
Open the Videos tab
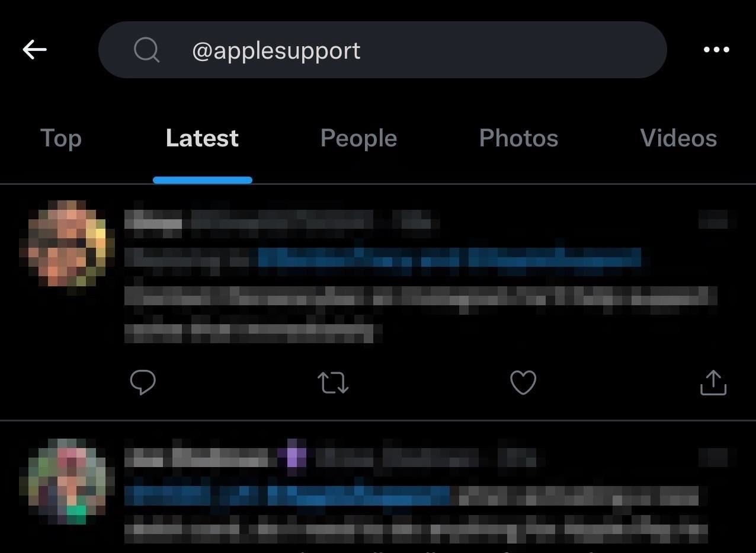pos(678,138)
